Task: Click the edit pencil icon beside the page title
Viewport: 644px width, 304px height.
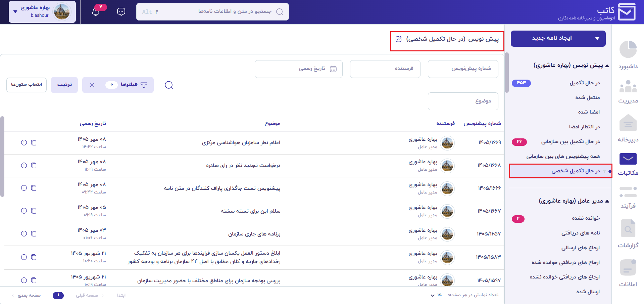Action: pos(399,39)
